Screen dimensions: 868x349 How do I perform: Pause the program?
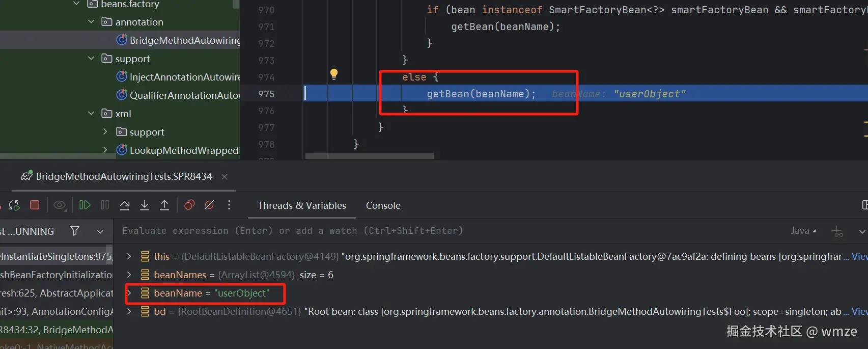tap(105, 205)
